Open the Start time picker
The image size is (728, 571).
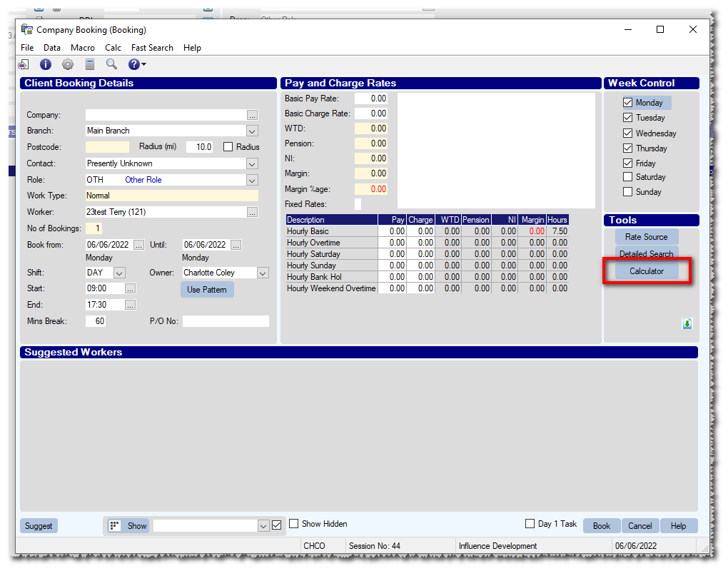[131, 289]
